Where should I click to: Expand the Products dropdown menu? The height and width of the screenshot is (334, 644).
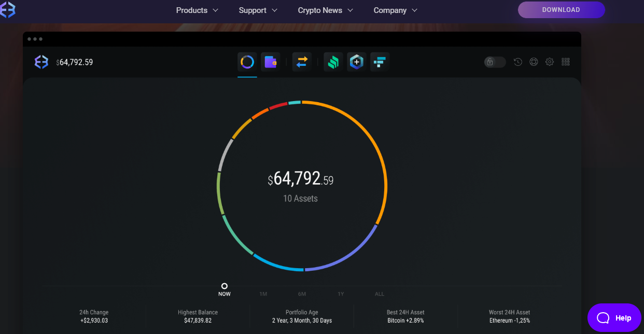pyautogui.click(x=197, y=10)
